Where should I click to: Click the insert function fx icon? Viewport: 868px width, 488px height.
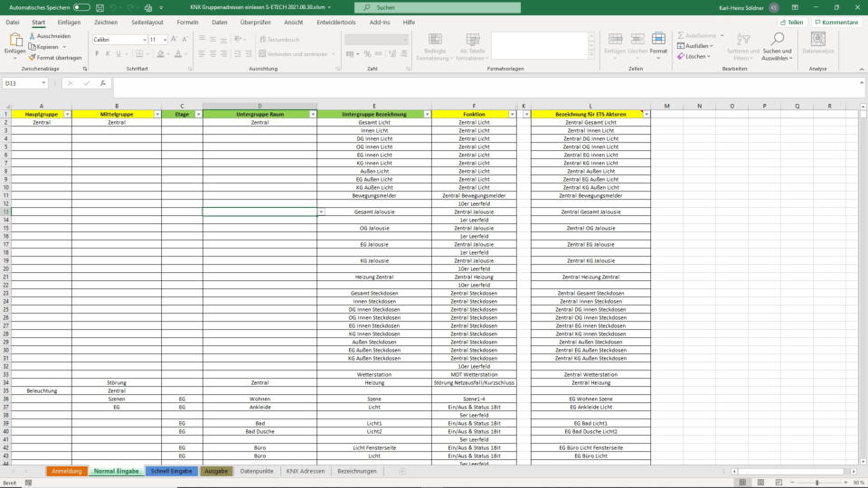103,83
